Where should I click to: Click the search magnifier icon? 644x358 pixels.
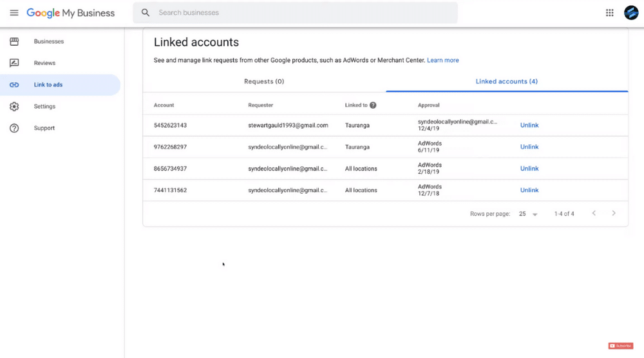(146, 13)
